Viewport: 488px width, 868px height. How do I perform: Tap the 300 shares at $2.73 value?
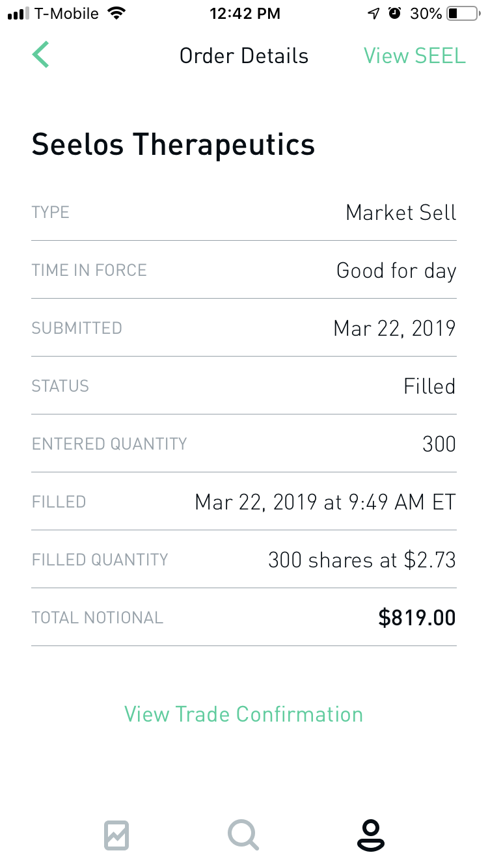tap(362, 560)
